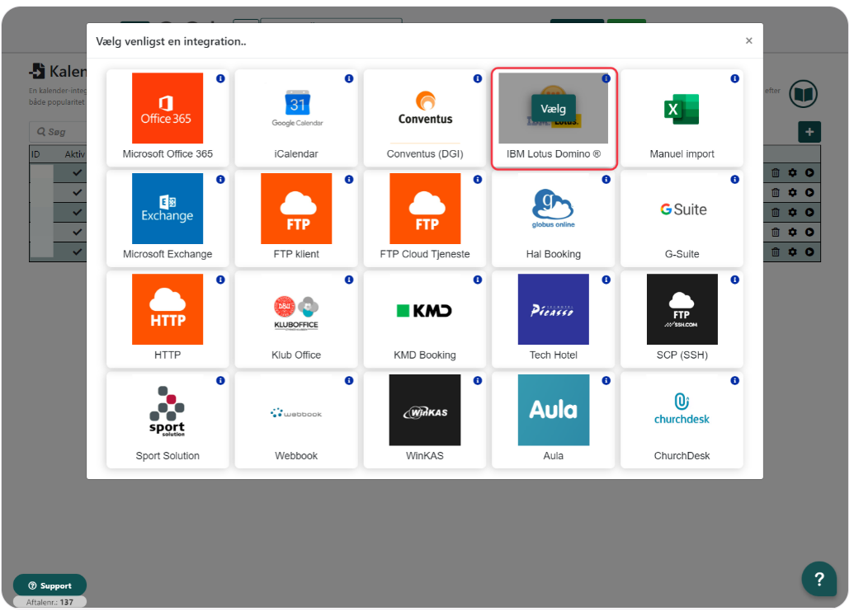Show info for G-Suite
Image resolution: width=854 pixels, height=616 pixels.
pyautogui.click(x=734, y=179)
